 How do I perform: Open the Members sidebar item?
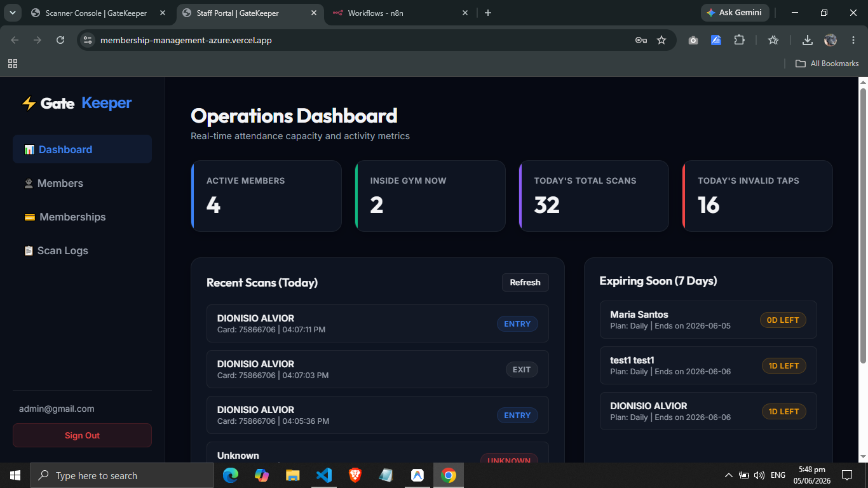82,183
